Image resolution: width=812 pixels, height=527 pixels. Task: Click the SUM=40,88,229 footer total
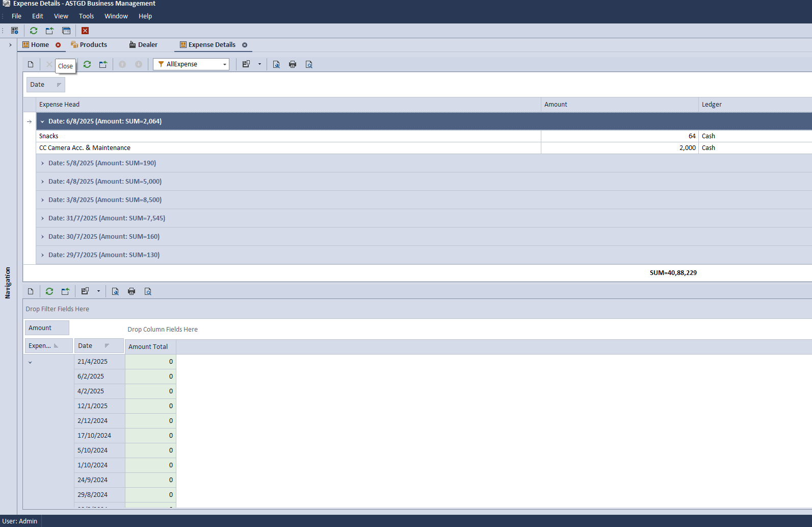tap(673, 273)
